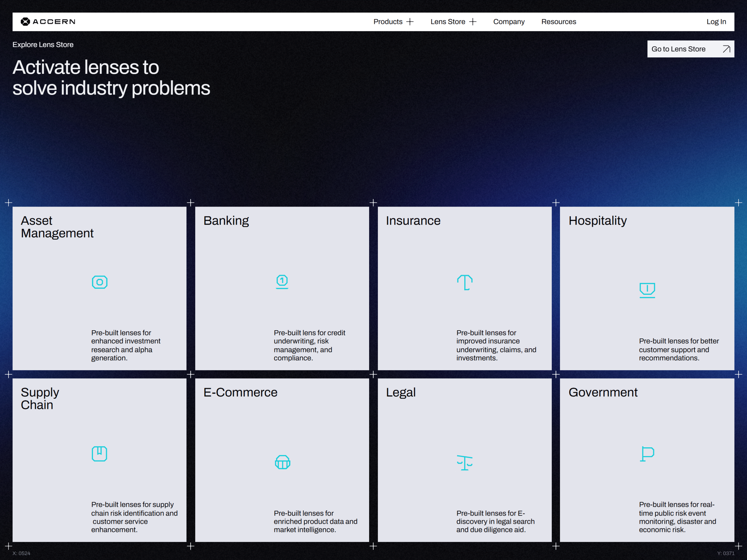Open the Company menu item

509,22
